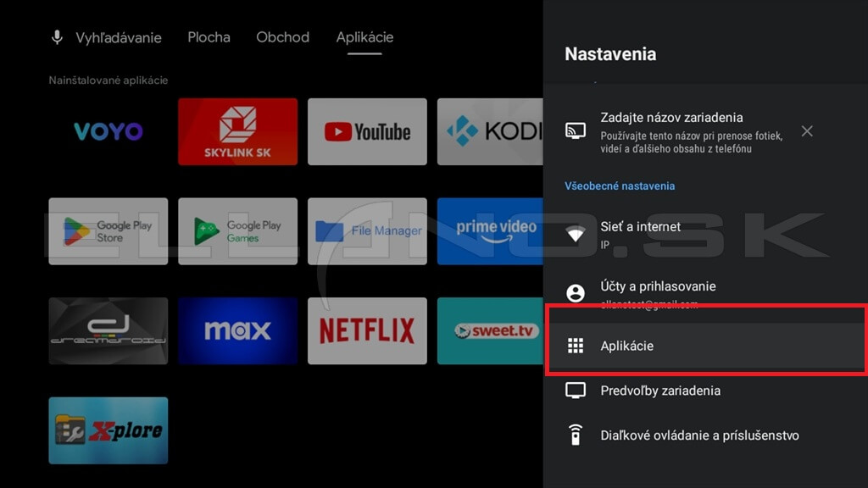The height and width of the screenshot is (488, 868).
Task: Click the apps grid icon
Action: [576, 346]
